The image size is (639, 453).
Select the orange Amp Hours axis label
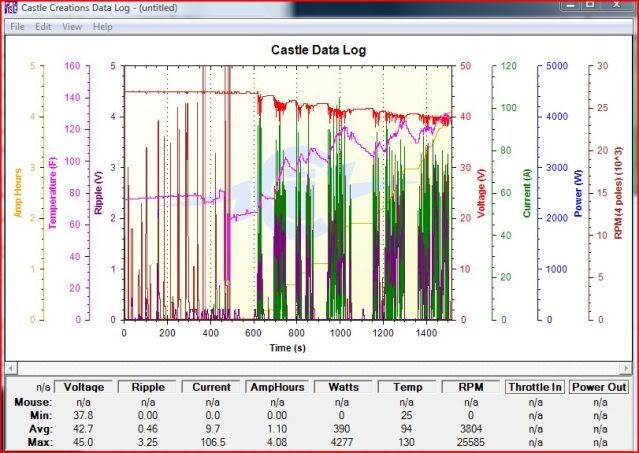tap(19, 192)
